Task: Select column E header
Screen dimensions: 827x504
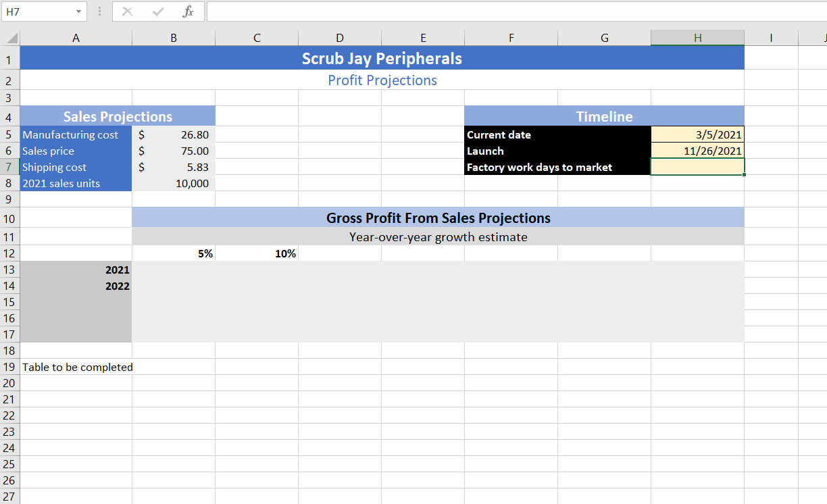Action: click(x=423, y=39)
